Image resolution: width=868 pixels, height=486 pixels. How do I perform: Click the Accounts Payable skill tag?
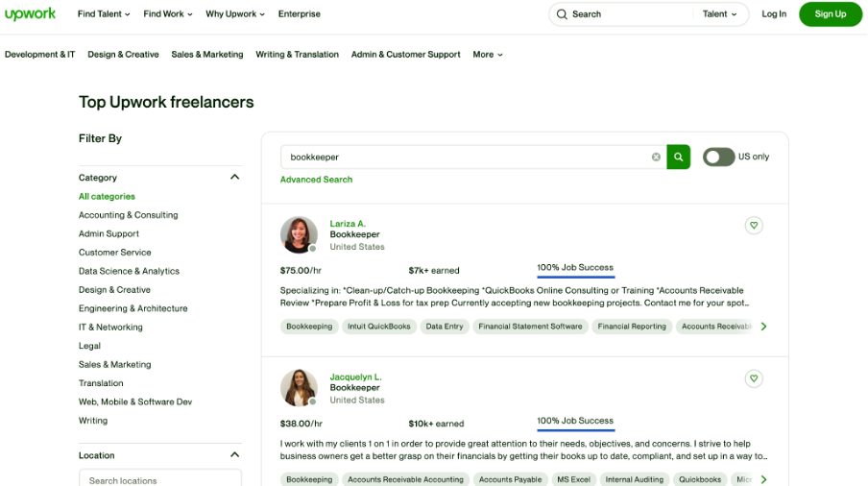[511, 480]
